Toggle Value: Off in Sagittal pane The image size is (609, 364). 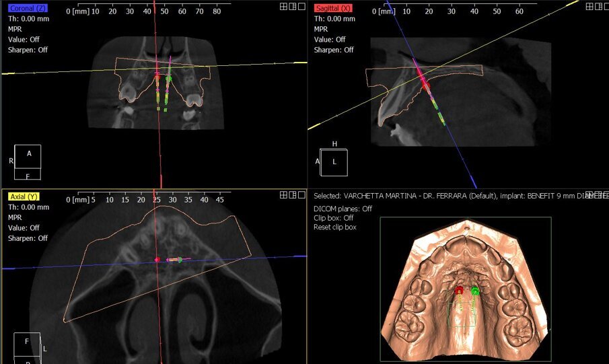(x=330, y=39)
